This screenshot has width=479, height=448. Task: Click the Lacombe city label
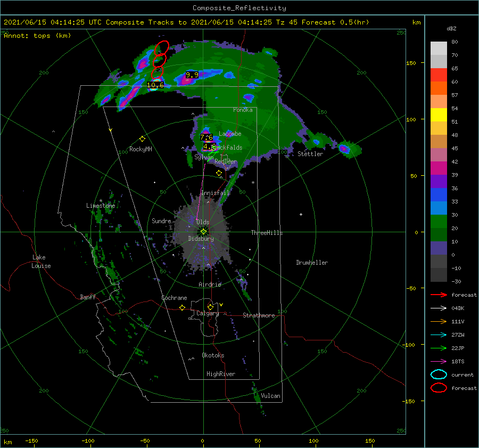230,134
